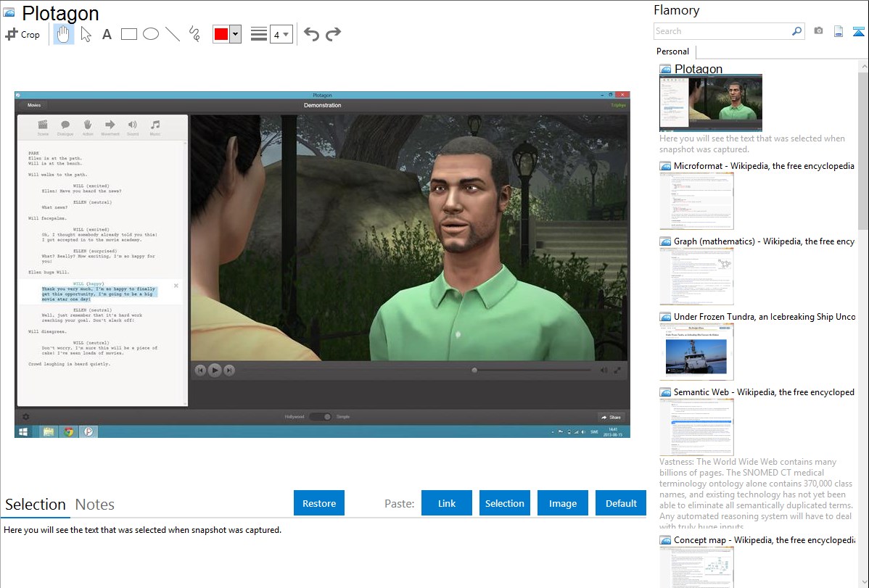Click the skip-to-end playback button
869x588 pixels.
tap(229, 370)
